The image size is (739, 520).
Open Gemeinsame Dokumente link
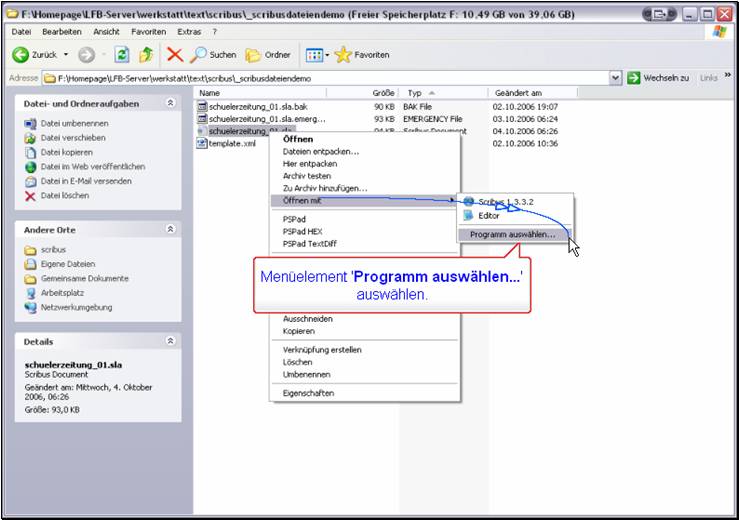[x=84, y=278]
